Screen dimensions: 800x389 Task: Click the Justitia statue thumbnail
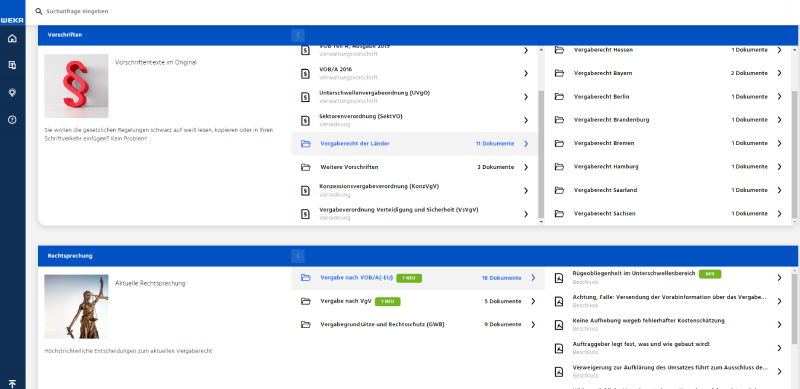click(x=76, y=307)
